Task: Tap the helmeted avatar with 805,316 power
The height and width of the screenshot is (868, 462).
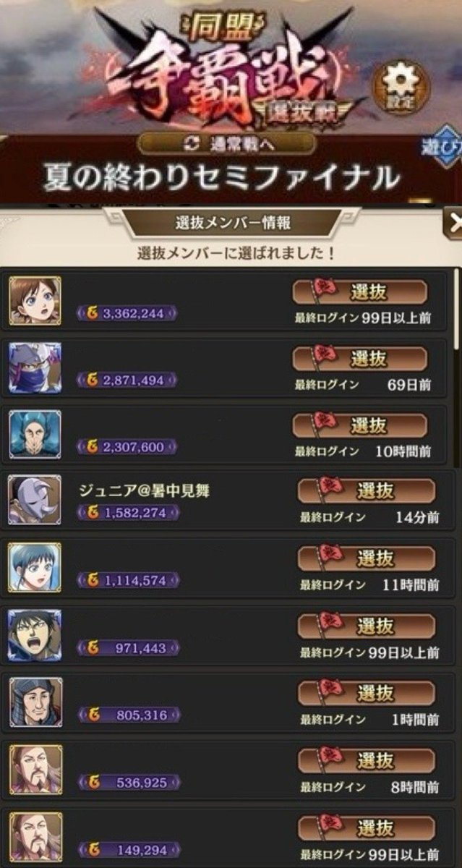Action: (x=35, y=702)
